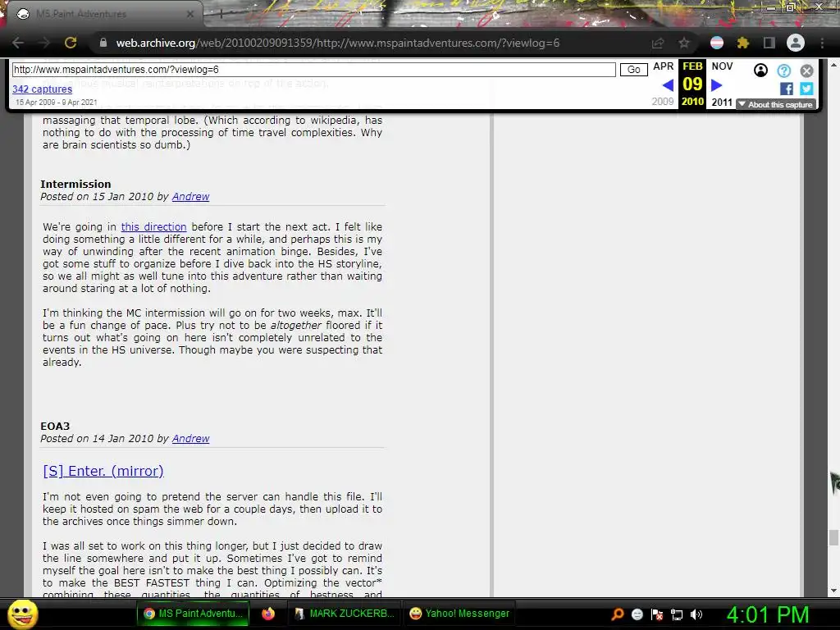
Task: Click the share page icon in address bar
Action: coord(658,43)
